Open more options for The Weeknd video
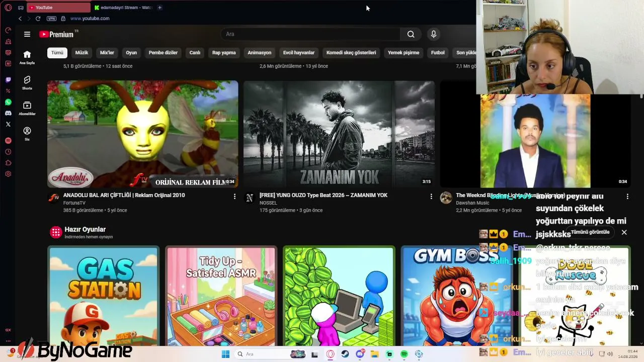Screen dimensions: 644x362 627,197
